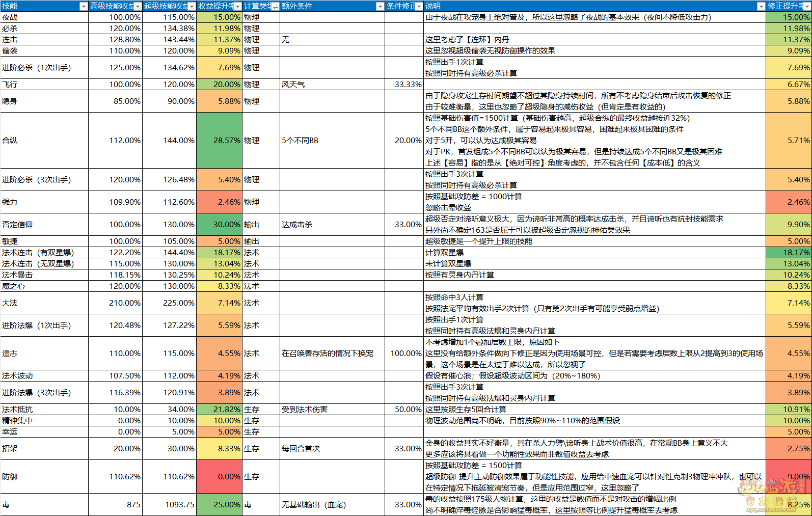Select the 法术连击（有双星爆）cell

(x=44, y=253)
